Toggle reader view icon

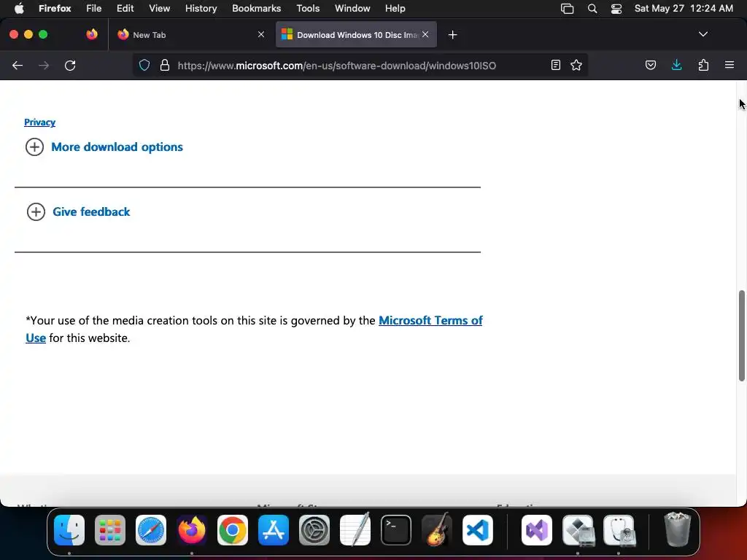[555, 65]
